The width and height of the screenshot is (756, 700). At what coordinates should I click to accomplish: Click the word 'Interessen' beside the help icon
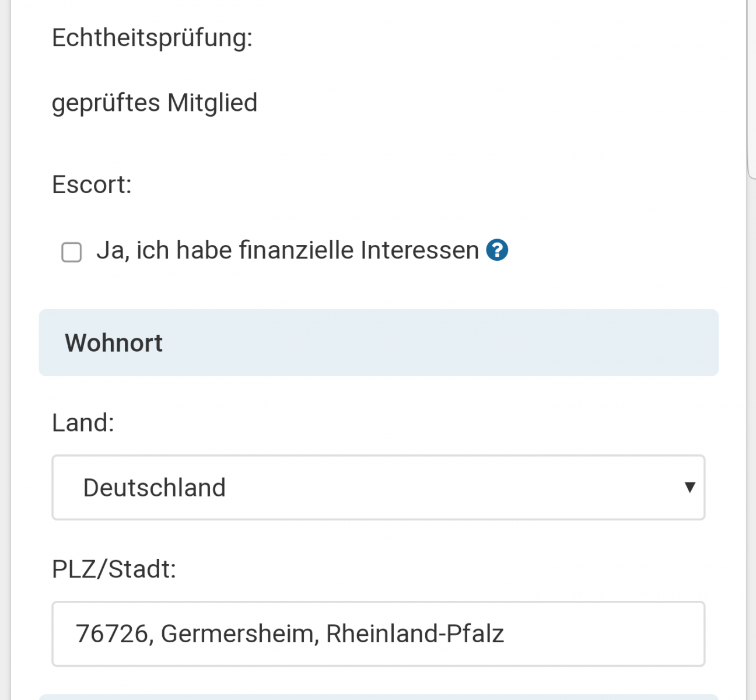[x=419, y=250]
